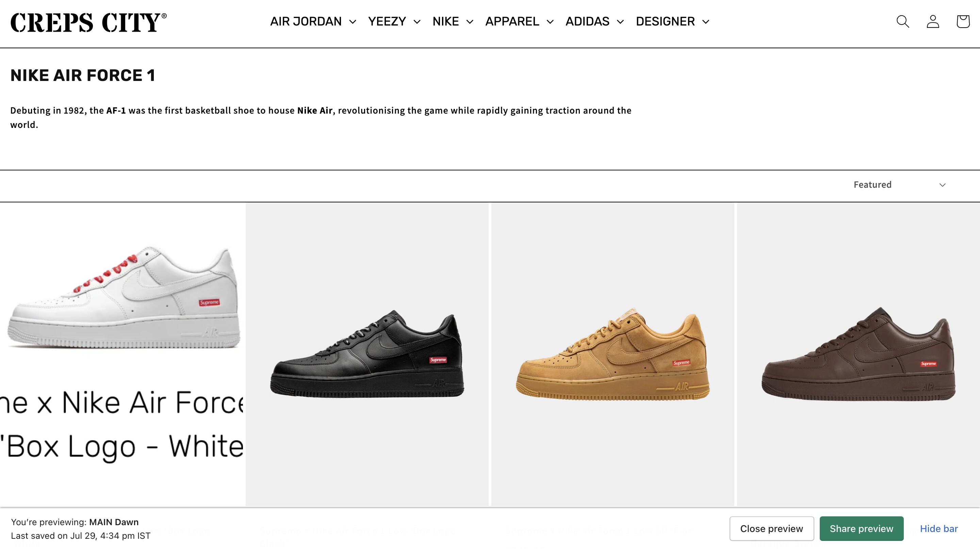Click the account profile icon
980x549 pixels.
pyautogui.click(x=933, y=22)
